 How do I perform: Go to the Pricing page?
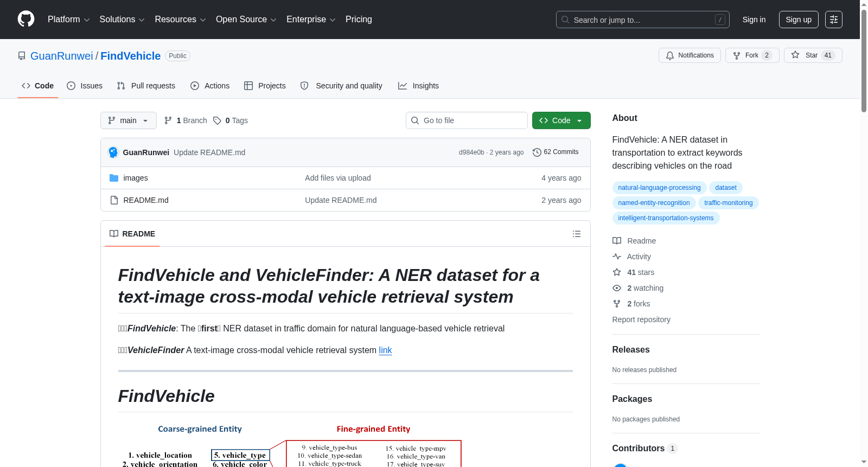pyautogui.click(x=359, y=20)
